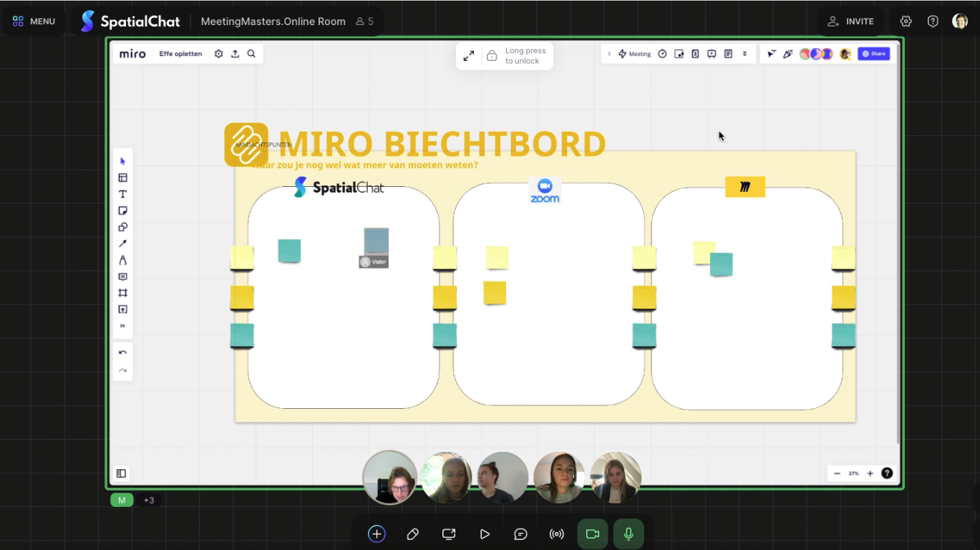Open the Meeting mode menu
980x550 pixels.
[634, 54]
